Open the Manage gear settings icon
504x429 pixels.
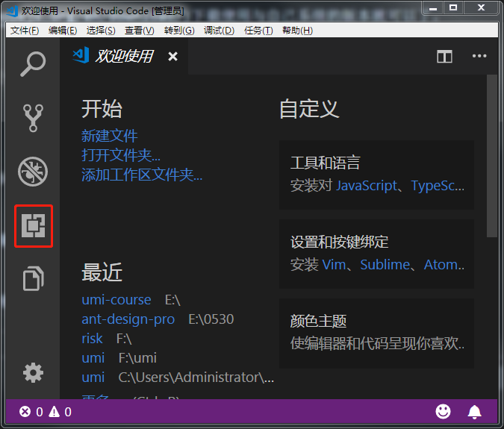pos(33,373)
